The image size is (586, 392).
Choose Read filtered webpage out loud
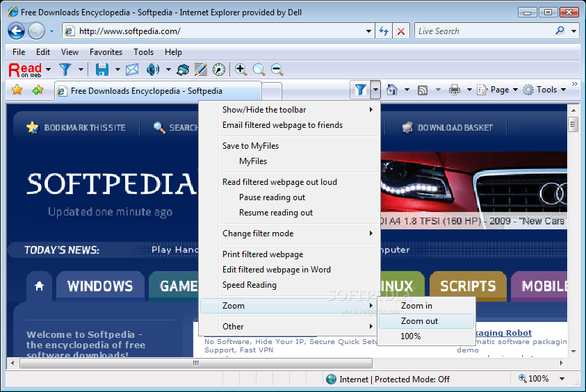tap(290, 182)
